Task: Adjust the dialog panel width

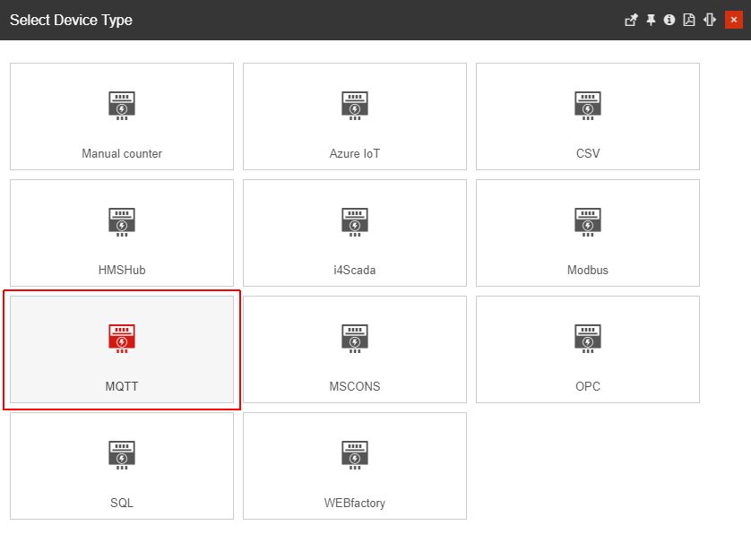Action: (x=708, y=19)
